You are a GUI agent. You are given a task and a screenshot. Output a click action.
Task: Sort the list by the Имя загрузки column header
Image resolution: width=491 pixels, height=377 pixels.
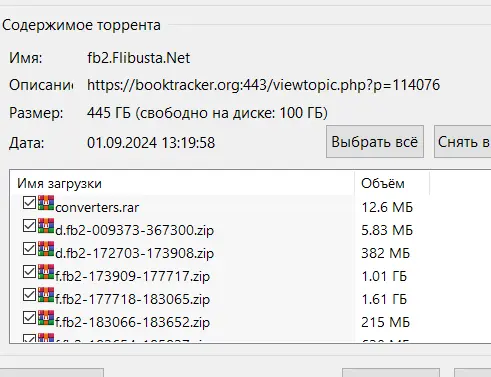click(182, 183)
